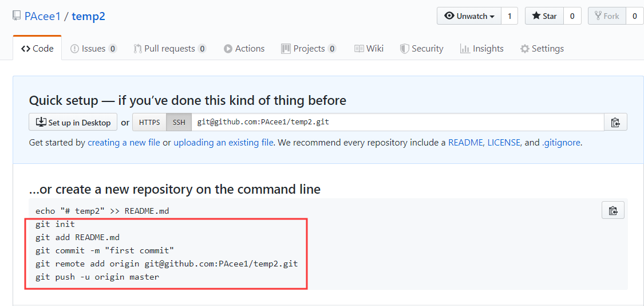This screenshot has height=306, width=644.
Task: Copy the SSH clone URL to clipboard
Action: [615, 122]
